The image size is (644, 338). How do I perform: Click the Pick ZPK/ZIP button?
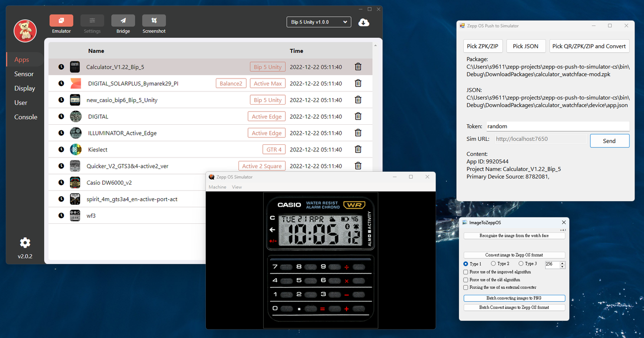[482, 46]
